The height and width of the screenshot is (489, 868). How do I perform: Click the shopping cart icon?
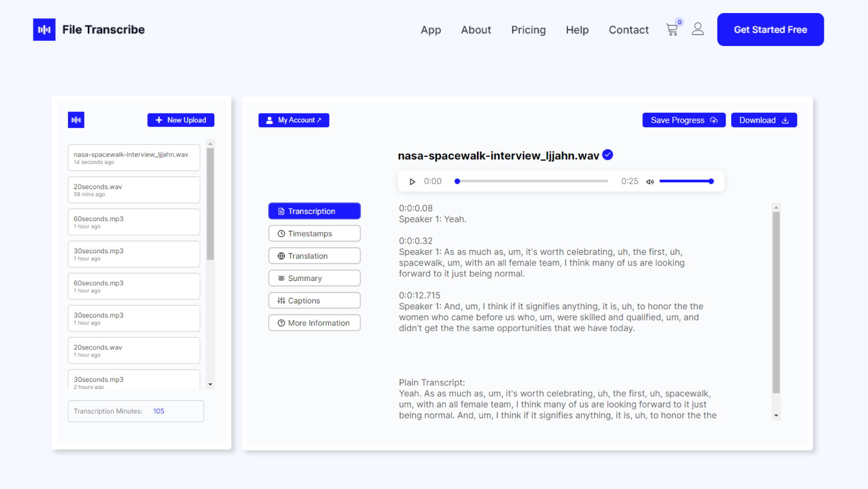click(x=671, y=30)
